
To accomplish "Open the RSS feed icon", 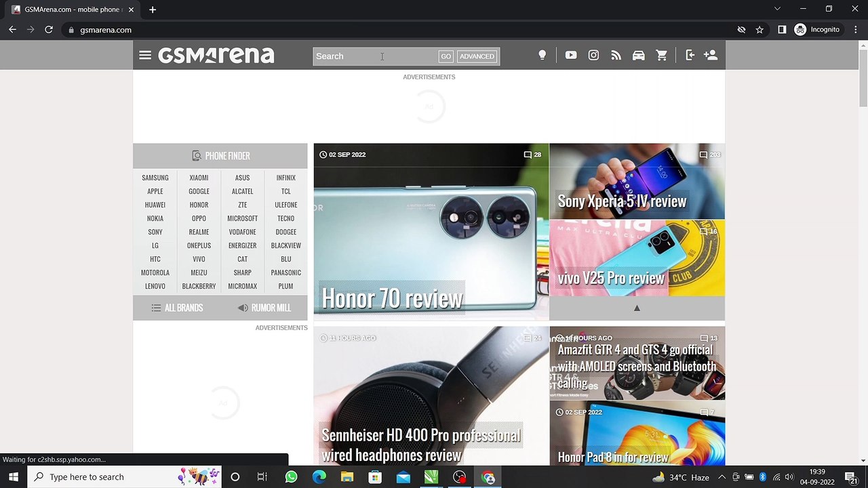I will [x=616, y=56].
